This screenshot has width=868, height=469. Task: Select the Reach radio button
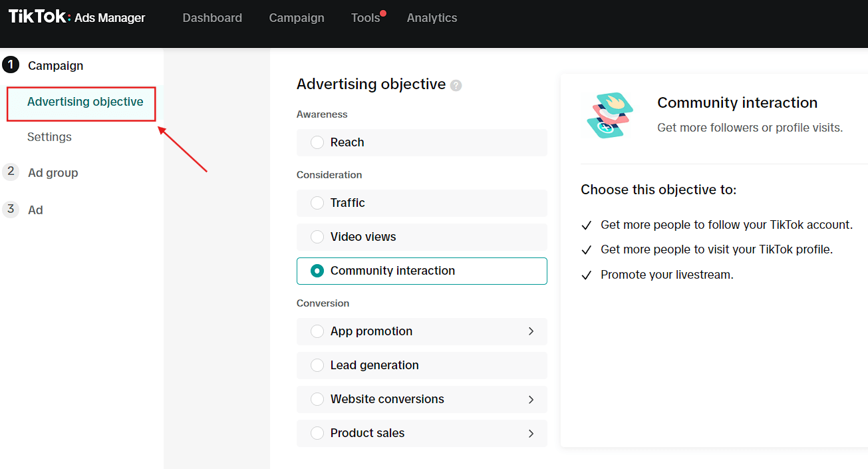click(318, 142)
